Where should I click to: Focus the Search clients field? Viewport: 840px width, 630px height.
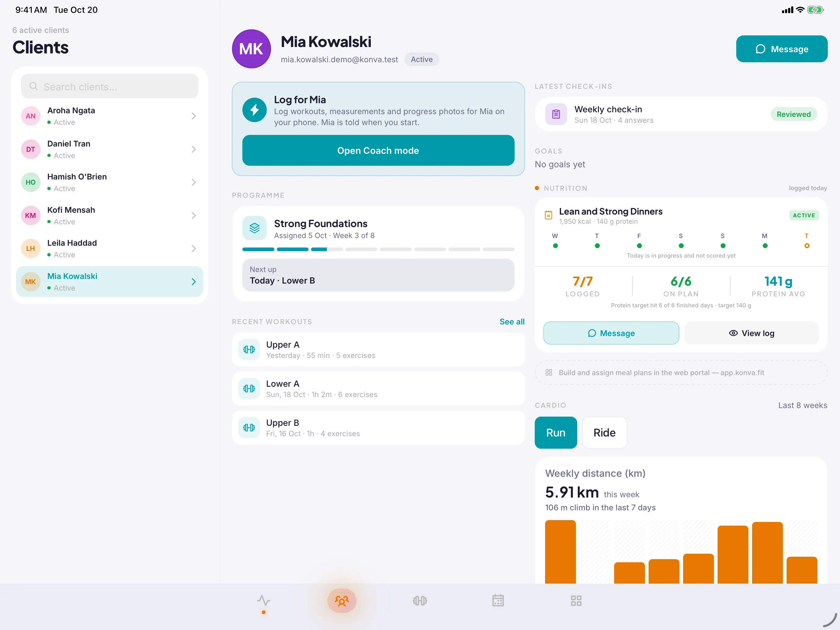click(x=110, y=86)
